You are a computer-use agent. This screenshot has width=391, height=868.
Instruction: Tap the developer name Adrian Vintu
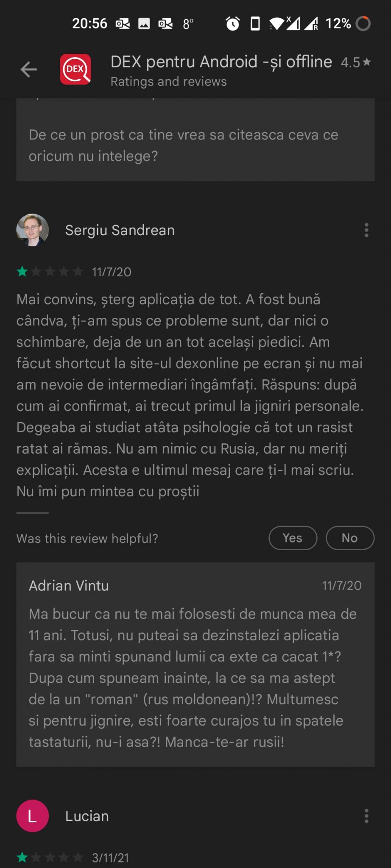(x=69, y=585)
